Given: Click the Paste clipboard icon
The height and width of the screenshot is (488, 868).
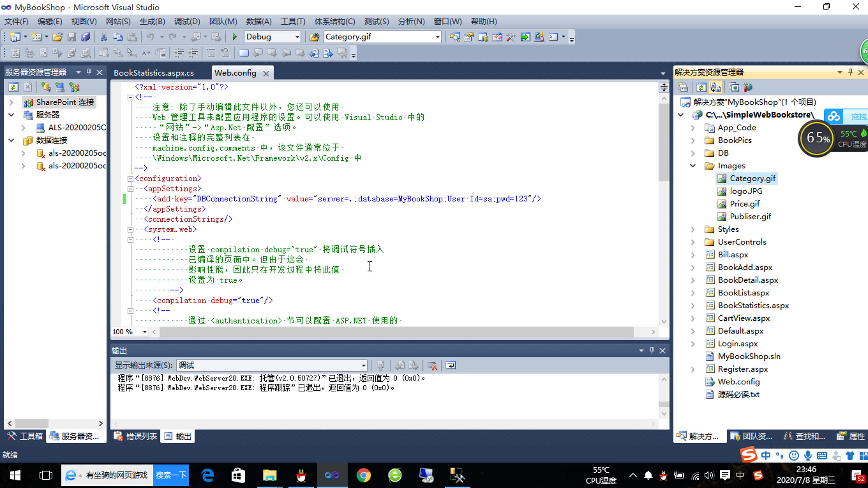Looking at the screenshot, I should [x=132, y=37].
